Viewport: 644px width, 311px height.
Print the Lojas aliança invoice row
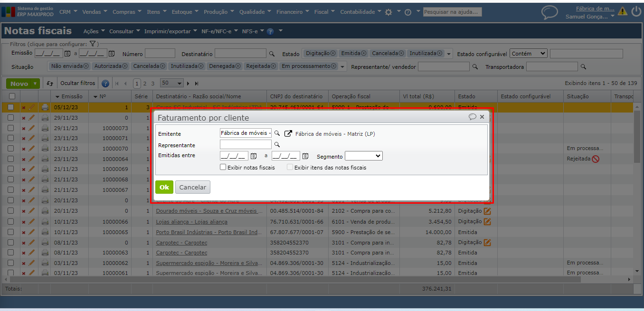point(45,222)
